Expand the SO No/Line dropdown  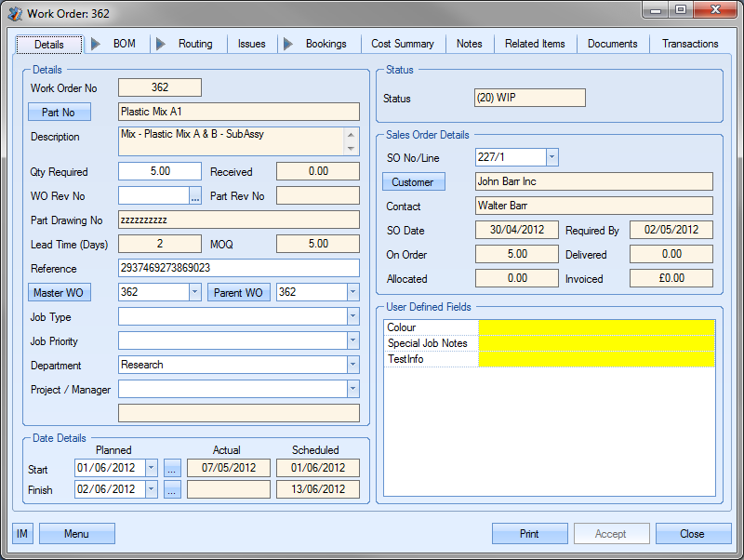(x=551, y=157)
